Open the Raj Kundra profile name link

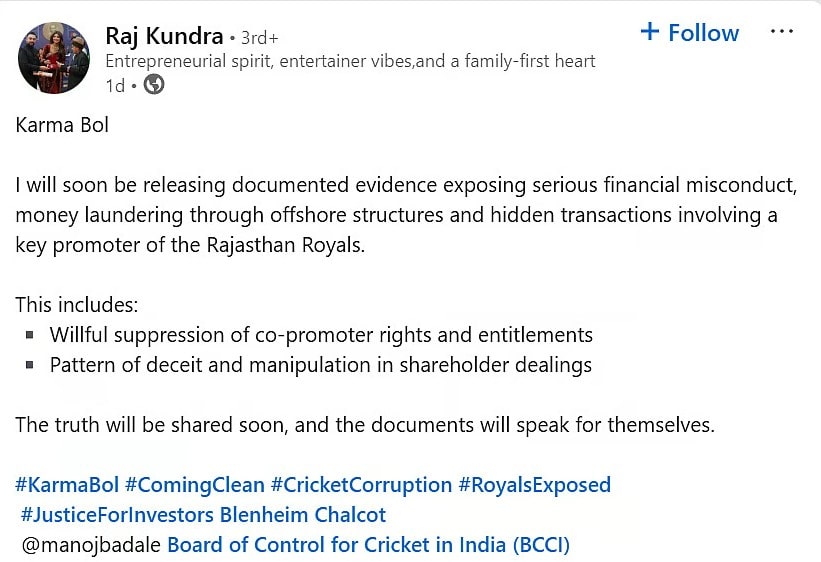164,36
